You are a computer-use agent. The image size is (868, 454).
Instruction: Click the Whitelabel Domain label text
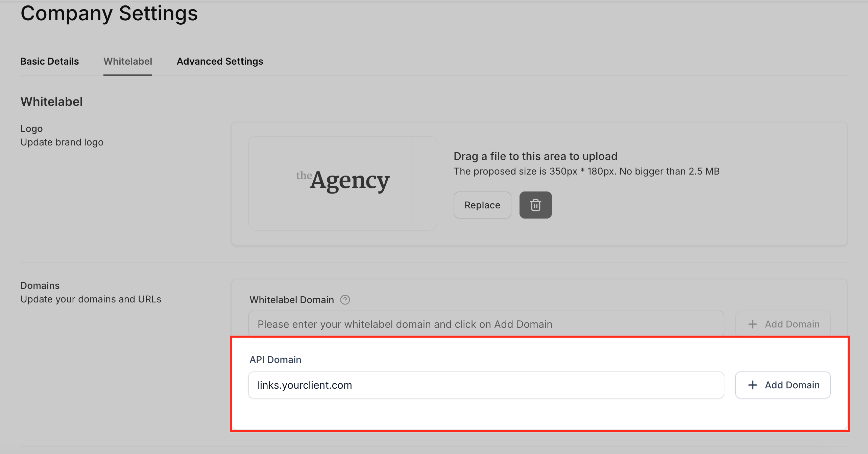coord(291,300)
